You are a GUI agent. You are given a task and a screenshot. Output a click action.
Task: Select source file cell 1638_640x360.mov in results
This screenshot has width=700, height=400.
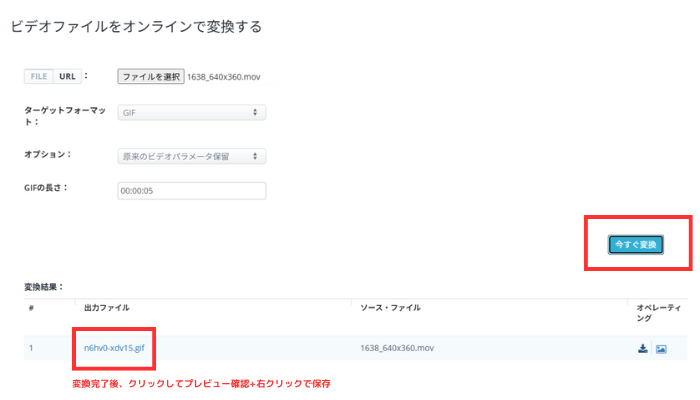[397, 348]
